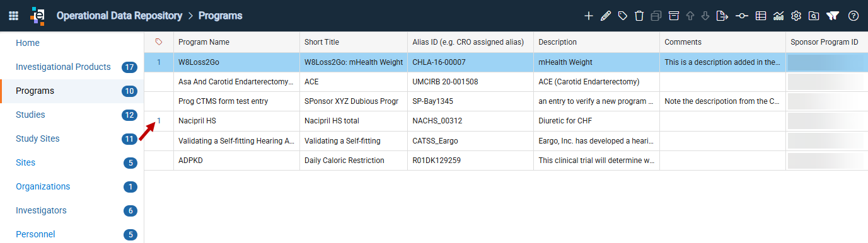
Task: Select the Nacipril HS program row
Action: [x=506, y=121]
